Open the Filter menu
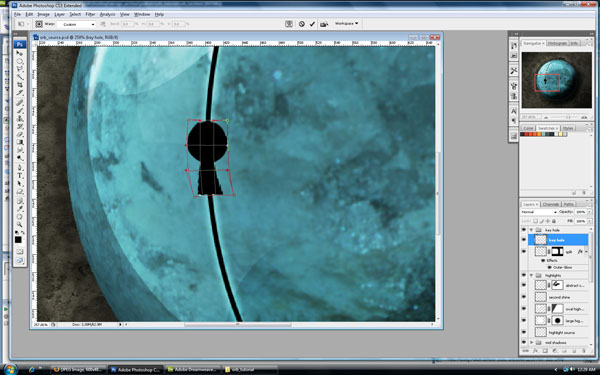Image resolution: width=600 pixels, height=375 pixels. coord(90,14)
